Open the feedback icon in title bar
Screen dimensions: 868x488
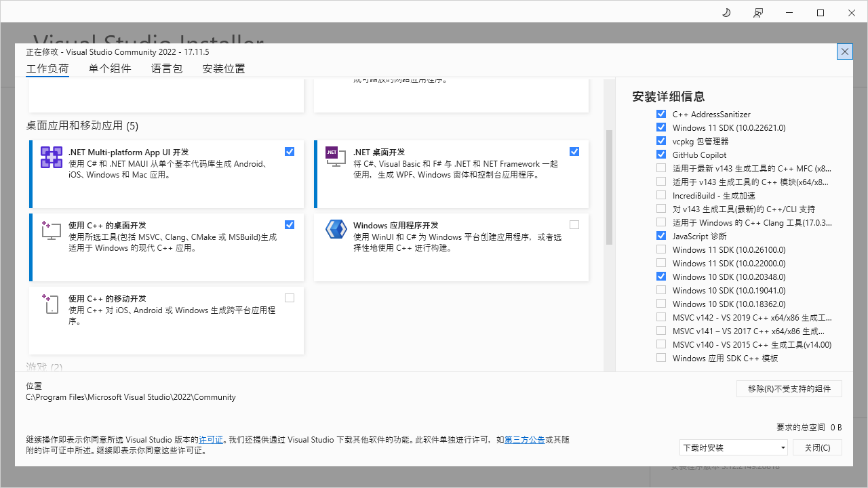(x=758, y=13)
